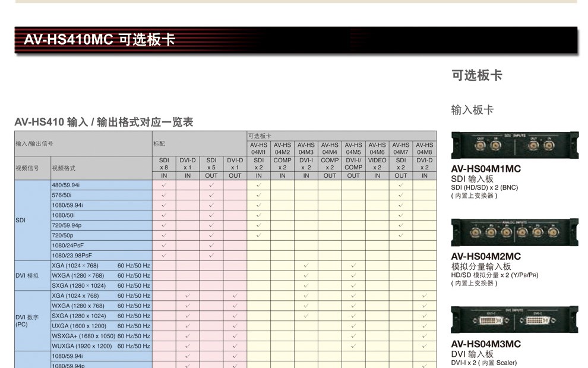Viewport: 588px width, 368px height.
Task: Click the 'DVI 模拟' video signal group cell
Action: coord(33,275)
